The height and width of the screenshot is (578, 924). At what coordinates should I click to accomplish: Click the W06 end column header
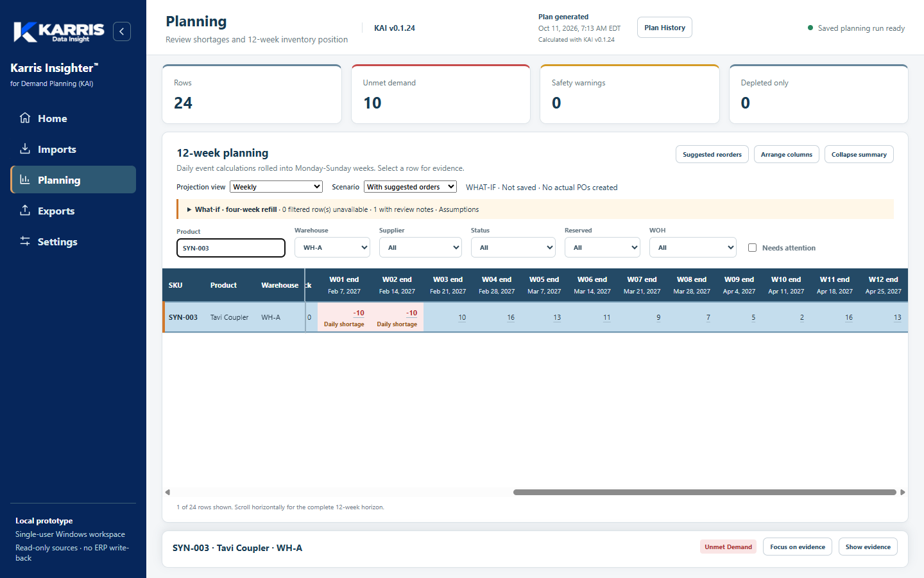[x=592, y=285]
